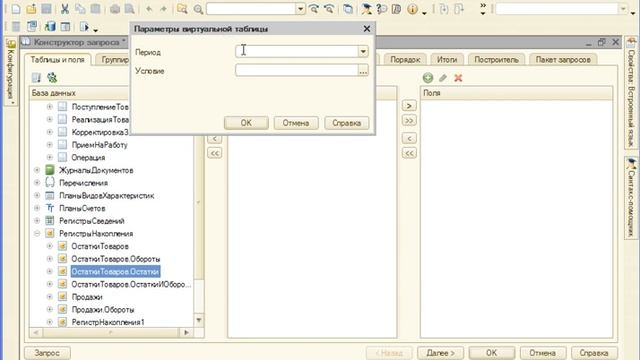This screenshot has height=360, width=640.
Task: Switch to the Порядок tab
Action: click(x=405, y=60)
